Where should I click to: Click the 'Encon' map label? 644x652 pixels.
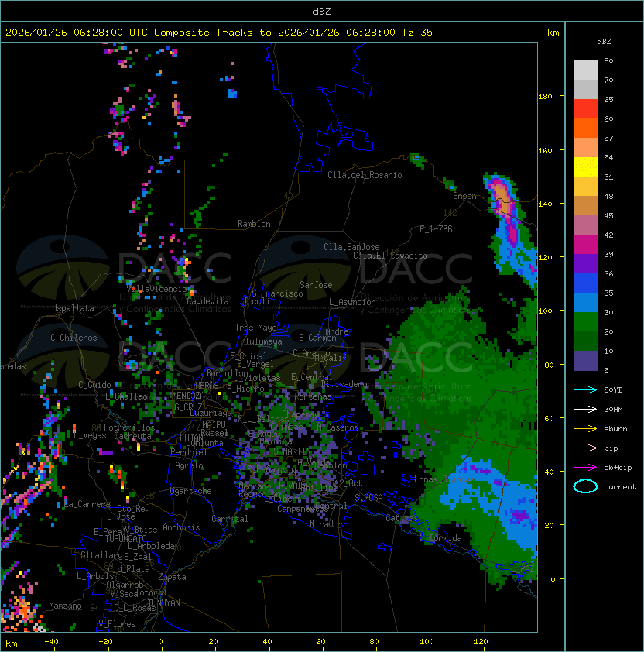coord(464,196)
